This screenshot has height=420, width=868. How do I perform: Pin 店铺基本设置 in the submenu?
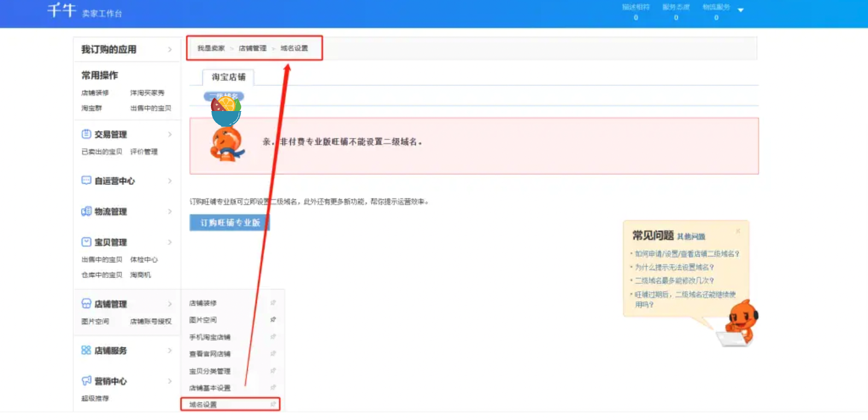coord(273,387)
